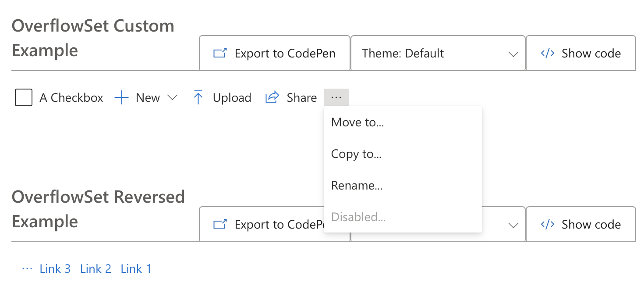This screenshot has width=644, height=308.
Task: Choose Copy to... in the overflow menu
Action: 356,154
